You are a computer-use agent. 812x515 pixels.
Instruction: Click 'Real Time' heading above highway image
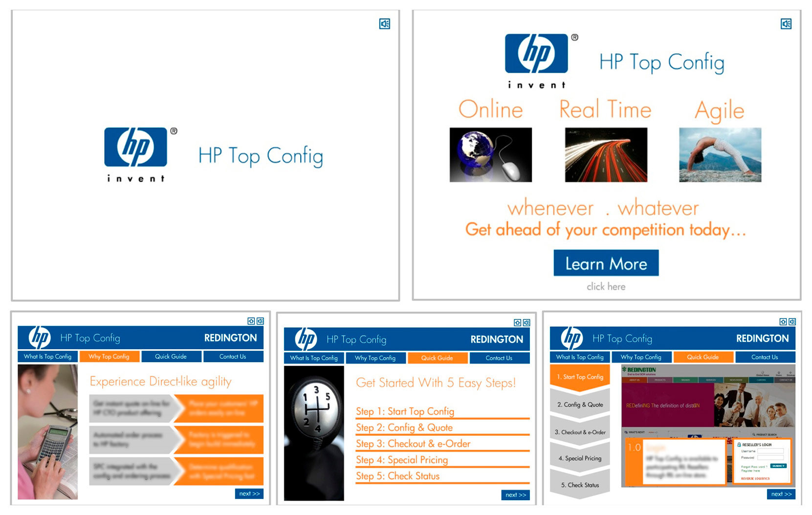pos(606,109)
